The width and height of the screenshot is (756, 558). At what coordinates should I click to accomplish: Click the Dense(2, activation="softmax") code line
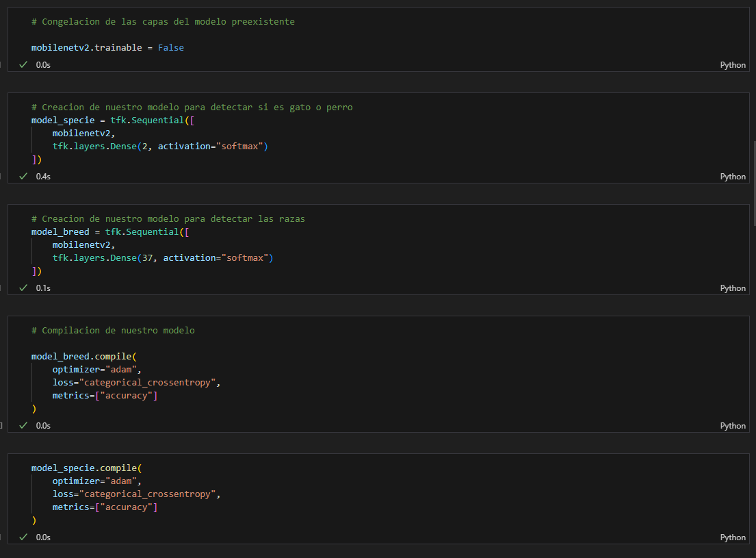pyautogui.click(x=159, y=147)
